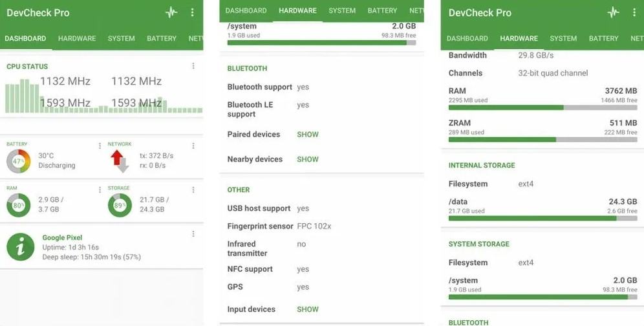Viewport: 644px width, 326px height.
Task: Open the RAM card three-dot menu on dashboard
Action: 100,190
